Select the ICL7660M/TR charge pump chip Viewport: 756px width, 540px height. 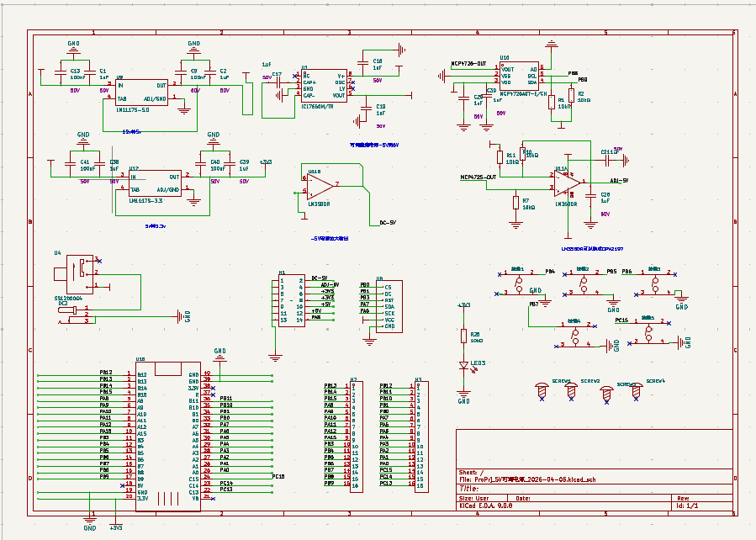pyautogui.click(x=323, y=87)
